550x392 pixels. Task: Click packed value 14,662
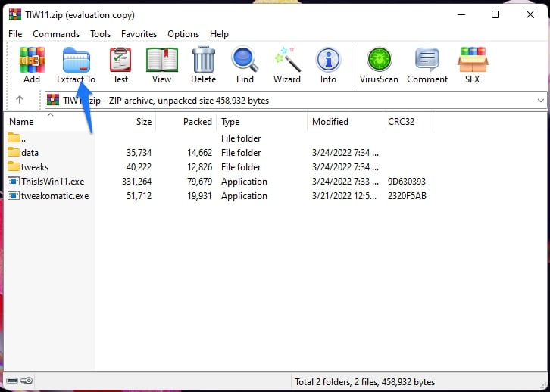(199, 153)
